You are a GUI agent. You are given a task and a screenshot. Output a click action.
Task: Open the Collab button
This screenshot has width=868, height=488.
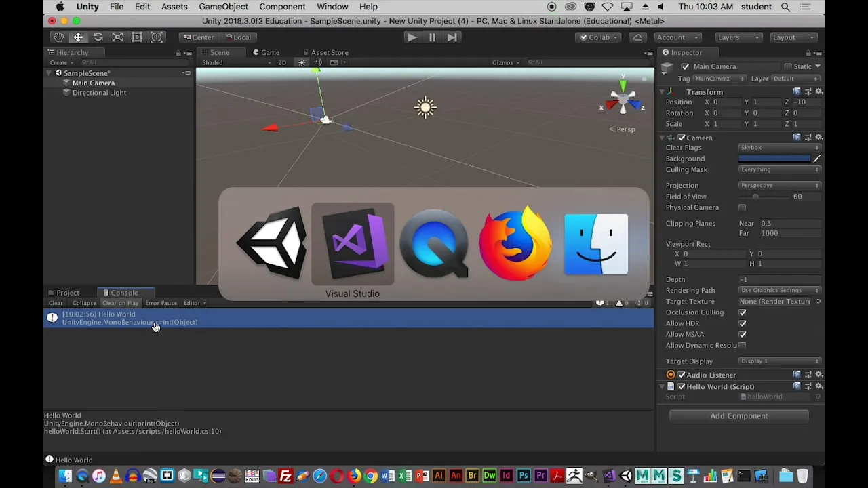pos(599,37)
